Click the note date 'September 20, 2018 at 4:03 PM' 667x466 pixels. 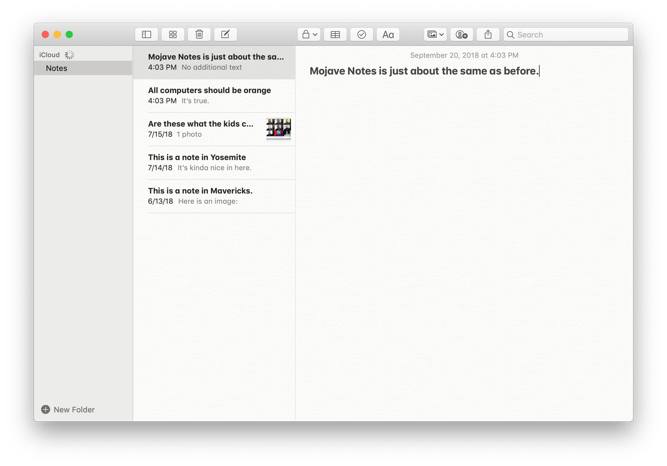(x=464, y=55)
